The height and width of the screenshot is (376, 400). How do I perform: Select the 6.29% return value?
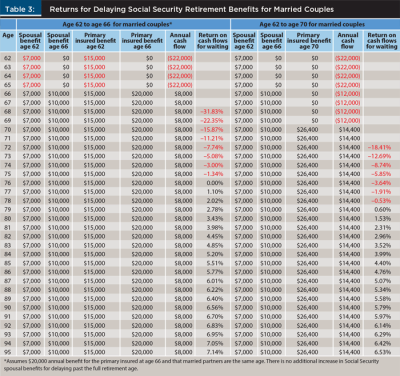(383, 334)
